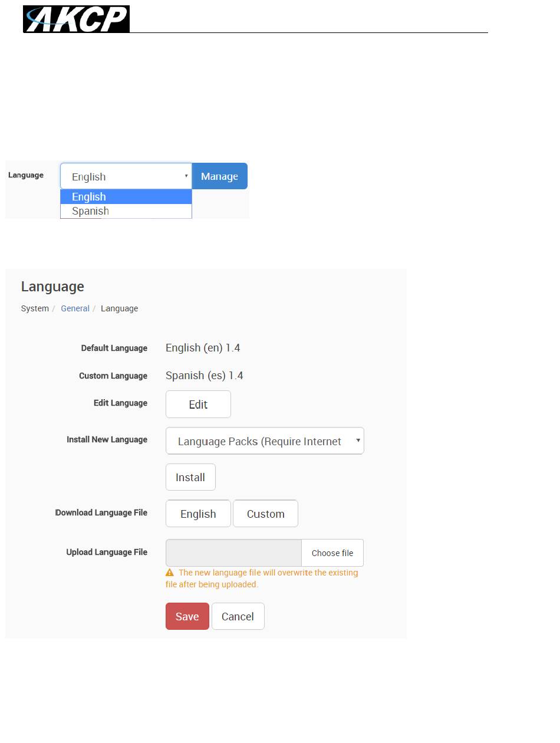Cancel the language changes
Image resolution: width=560 pixels, height=743 pixels.
pyautogui.click(x=238, y=616)
